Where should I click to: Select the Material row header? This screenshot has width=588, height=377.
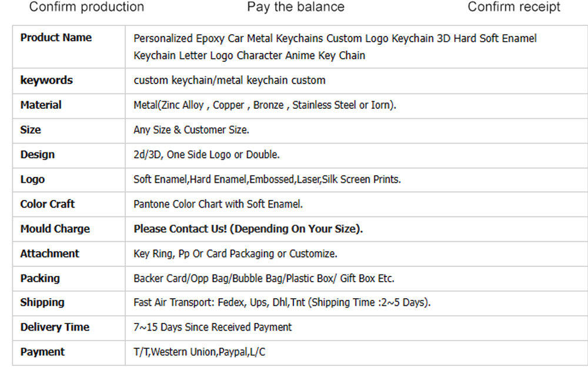(x=41, y=105)
